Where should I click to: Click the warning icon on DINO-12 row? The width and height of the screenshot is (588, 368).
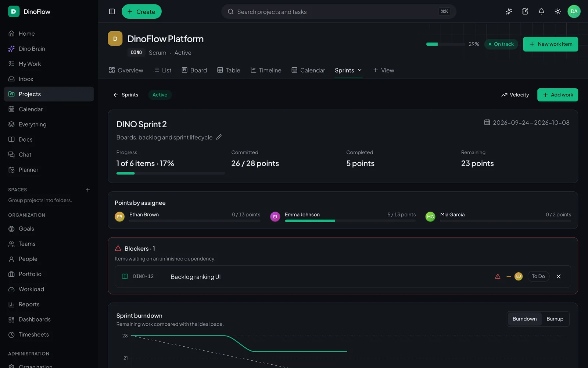pos(498,276)
